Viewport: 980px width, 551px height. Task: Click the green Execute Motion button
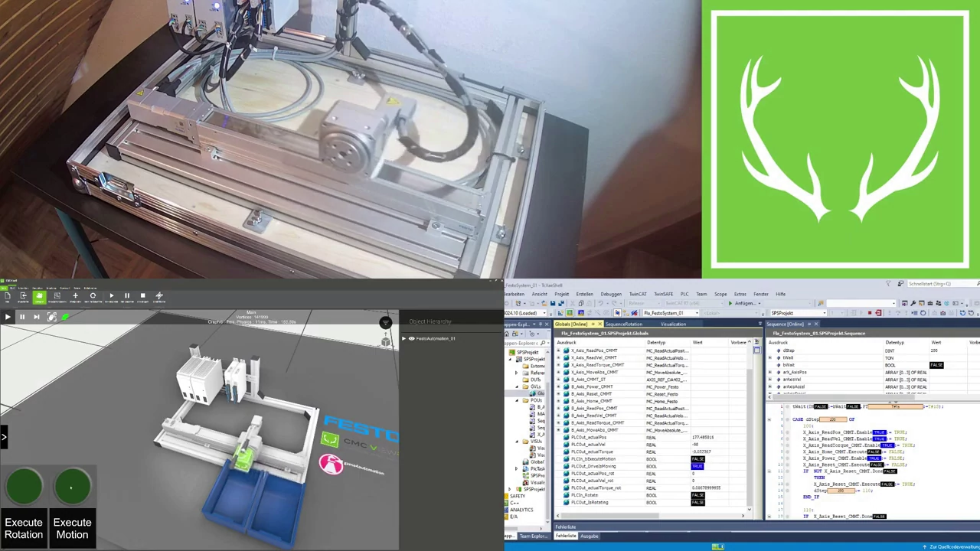pos(72,487)
